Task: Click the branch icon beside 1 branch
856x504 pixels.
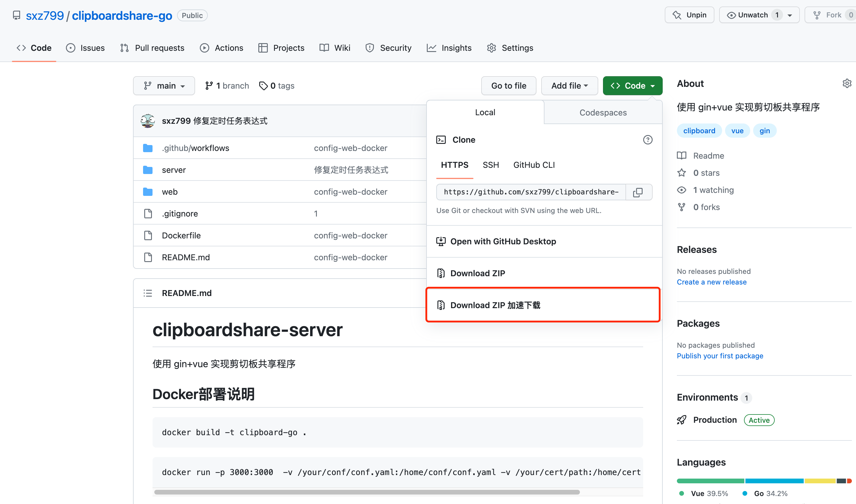Action: [x=209, y=86]
